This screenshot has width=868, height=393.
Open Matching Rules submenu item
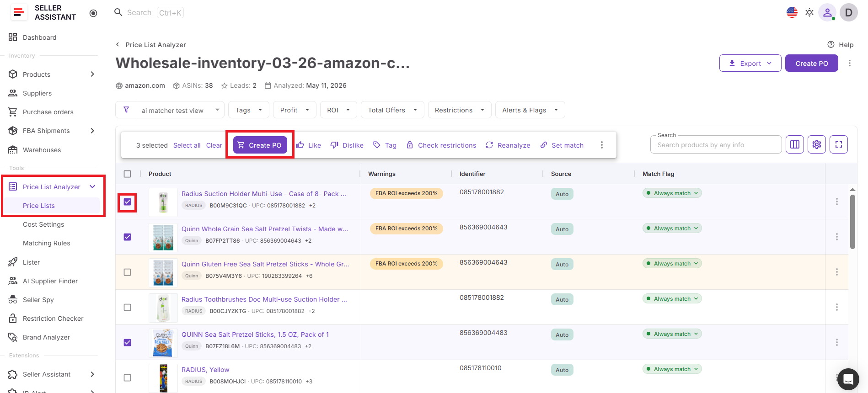[x=47, y=243]
